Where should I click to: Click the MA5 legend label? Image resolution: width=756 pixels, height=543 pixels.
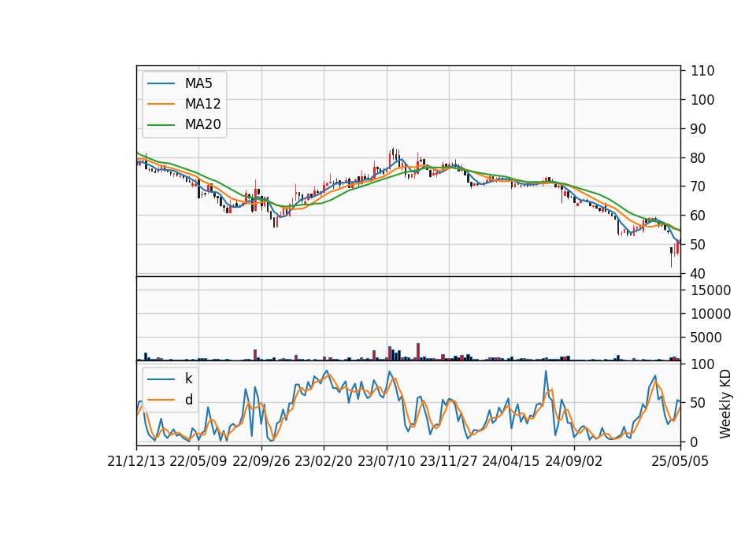pyautogui.click(x=198, y=83)
